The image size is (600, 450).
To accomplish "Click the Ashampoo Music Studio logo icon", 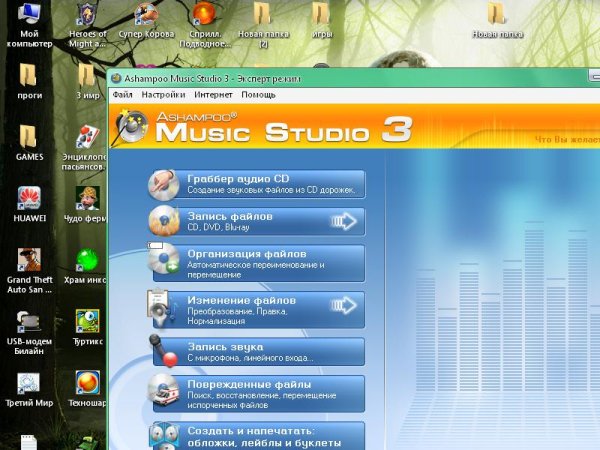I will [131, 126].
